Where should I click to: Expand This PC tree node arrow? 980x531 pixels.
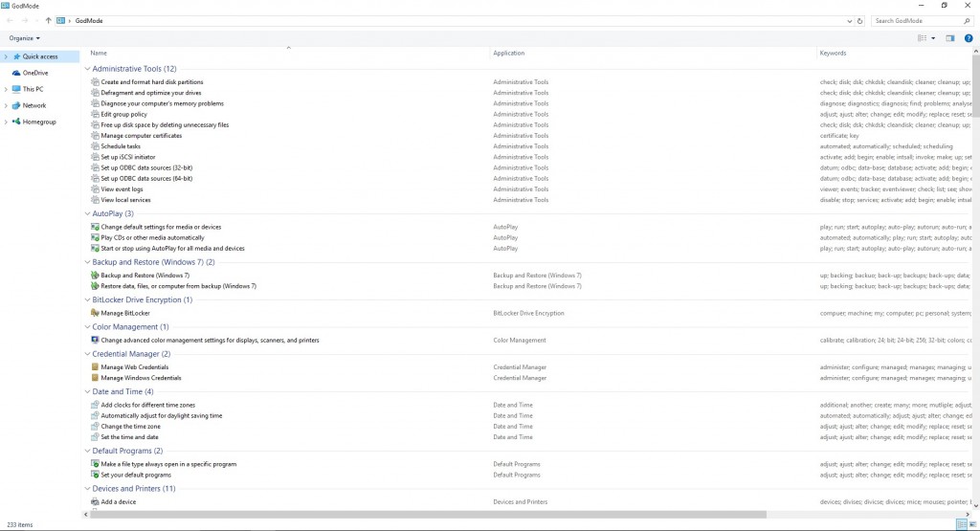7,89
